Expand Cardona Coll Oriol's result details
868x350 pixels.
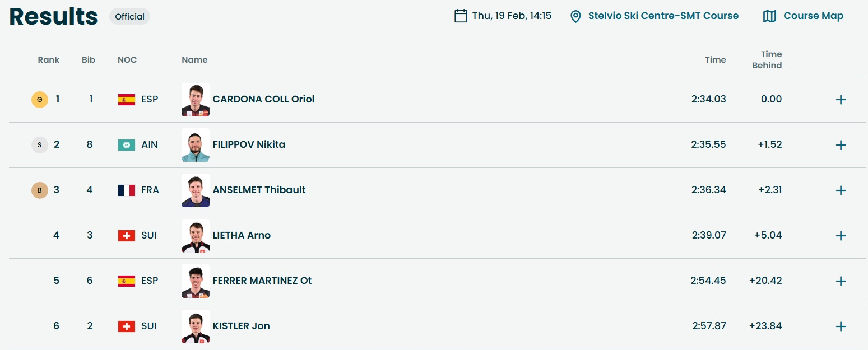tap(841, 100)
